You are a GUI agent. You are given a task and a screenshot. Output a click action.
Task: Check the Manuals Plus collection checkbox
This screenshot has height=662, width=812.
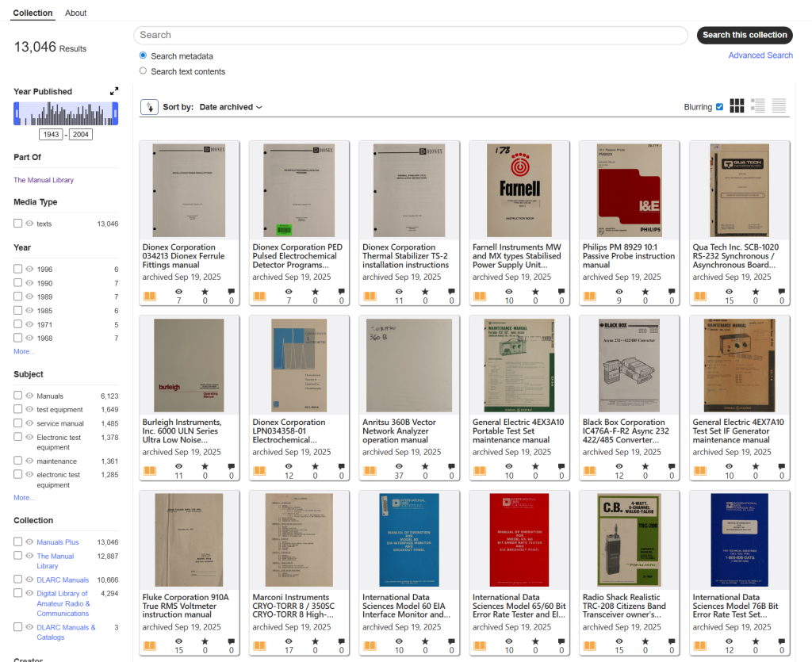tap(18, 542)
